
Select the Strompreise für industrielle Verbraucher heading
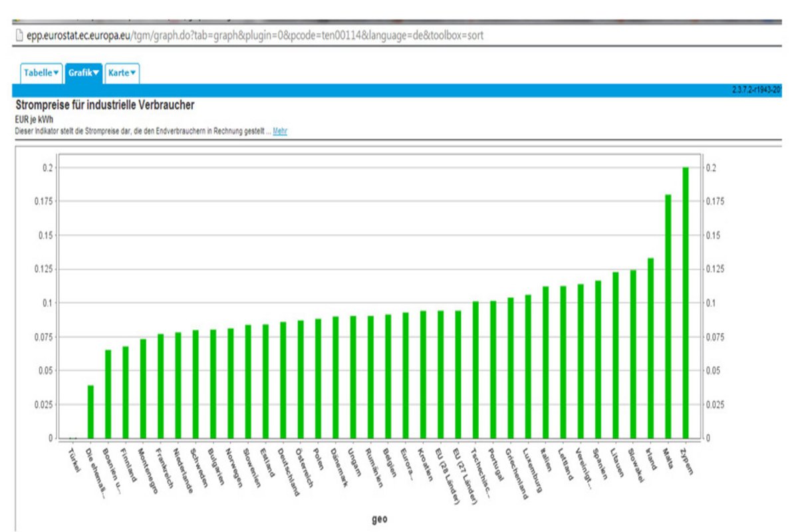point(104,106)
